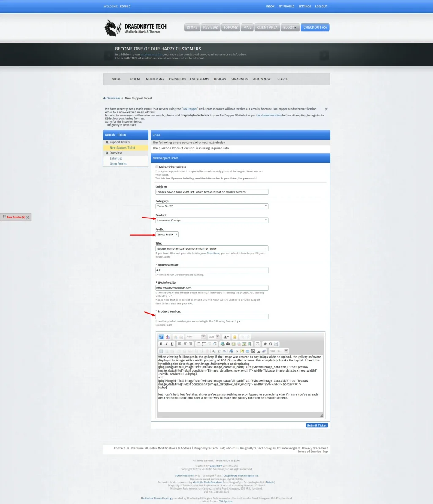Wrap selection in CODE tags via the hash icon

click(x=265, y=344)
